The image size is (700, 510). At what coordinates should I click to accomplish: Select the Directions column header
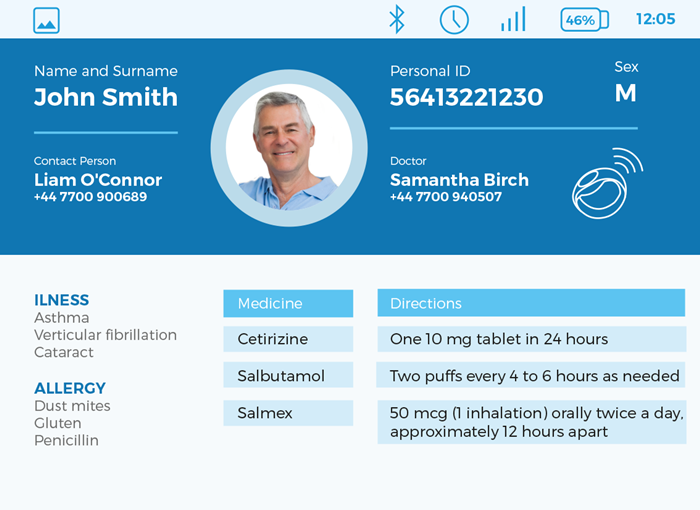(x=530, y=303)
